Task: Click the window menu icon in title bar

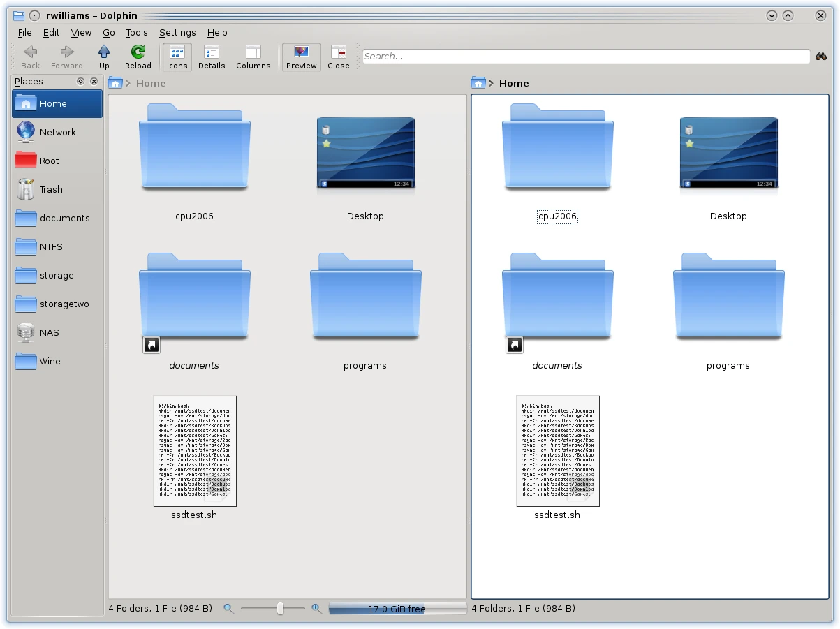Action: tap(19, 15)
